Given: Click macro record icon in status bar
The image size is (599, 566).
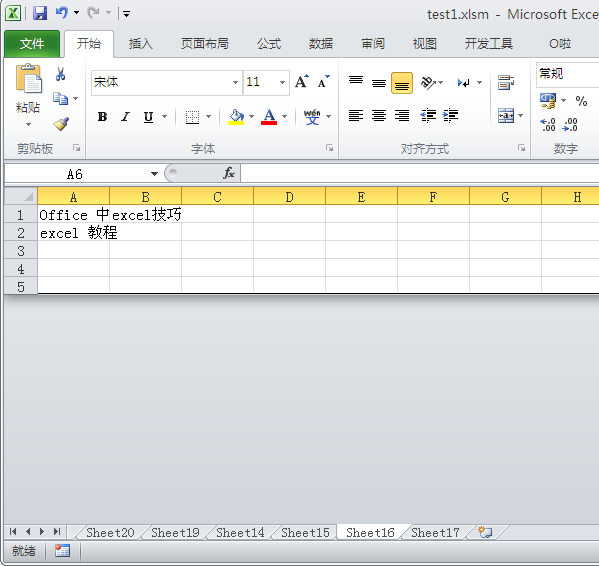Looking at the screenshot, I should point(62,551).
